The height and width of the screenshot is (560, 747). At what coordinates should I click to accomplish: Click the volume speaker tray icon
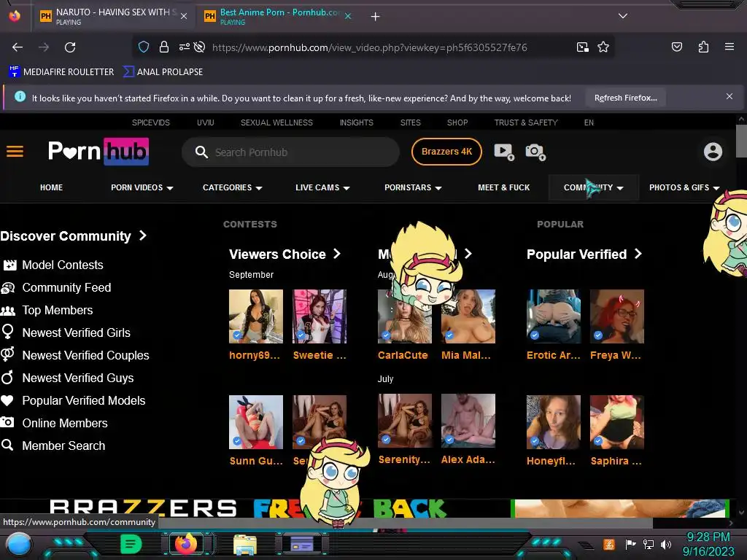(x=666, y=544)
